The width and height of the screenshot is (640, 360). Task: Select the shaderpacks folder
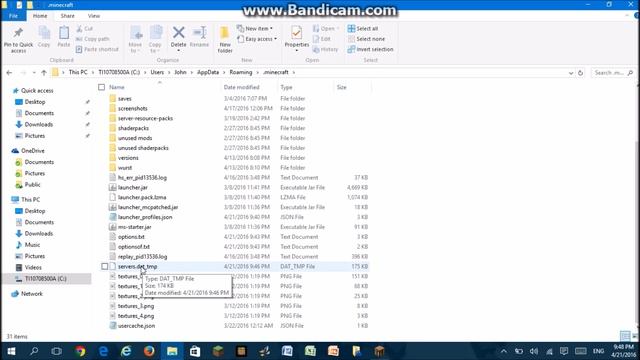(x=133, y=128)
